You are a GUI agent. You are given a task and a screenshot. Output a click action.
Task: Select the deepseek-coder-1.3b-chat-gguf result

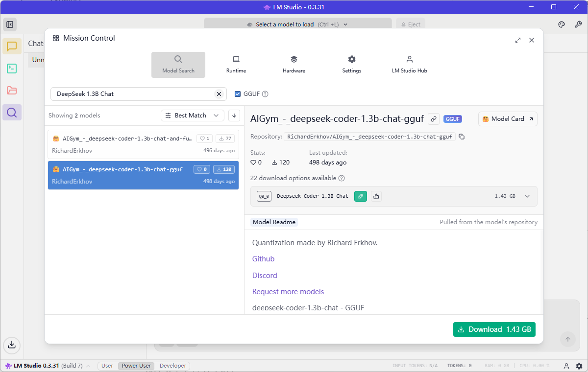tap(143, 175)
